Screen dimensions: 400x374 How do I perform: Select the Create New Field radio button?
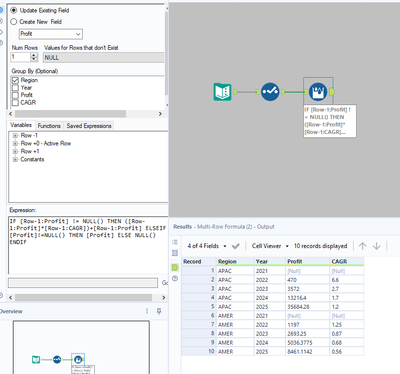point(14,22)
